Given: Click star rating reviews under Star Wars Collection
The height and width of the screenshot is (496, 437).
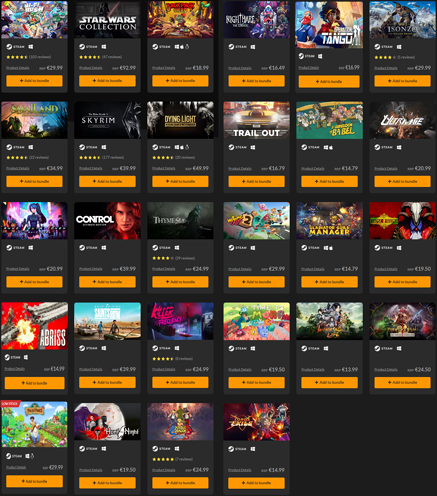Looking at the screenshot, I should 100,57.
